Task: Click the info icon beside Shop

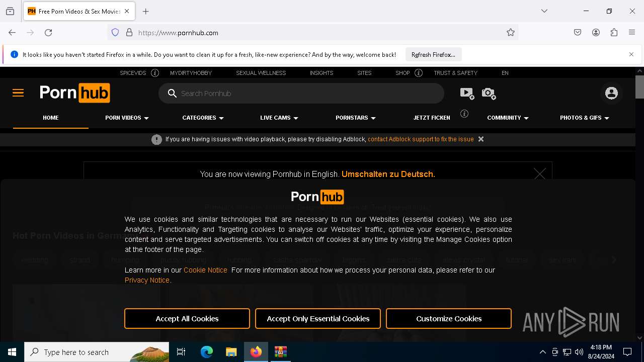Action: tap(419, 73)
